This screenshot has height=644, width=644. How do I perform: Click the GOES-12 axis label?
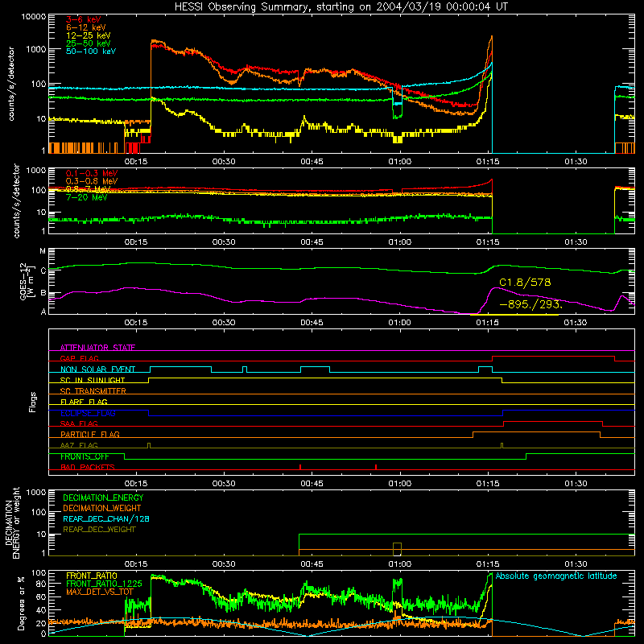coord(27,281)
